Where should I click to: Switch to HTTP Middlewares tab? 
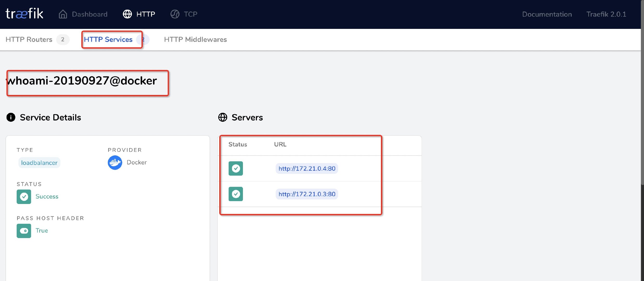tap(195, 40)
